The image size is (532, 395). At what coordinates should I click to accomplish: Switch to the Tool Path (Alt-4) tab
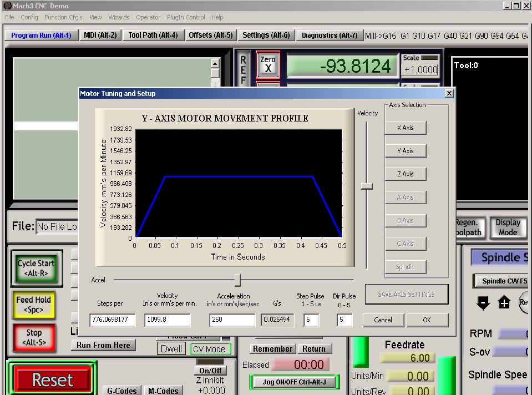153,35
